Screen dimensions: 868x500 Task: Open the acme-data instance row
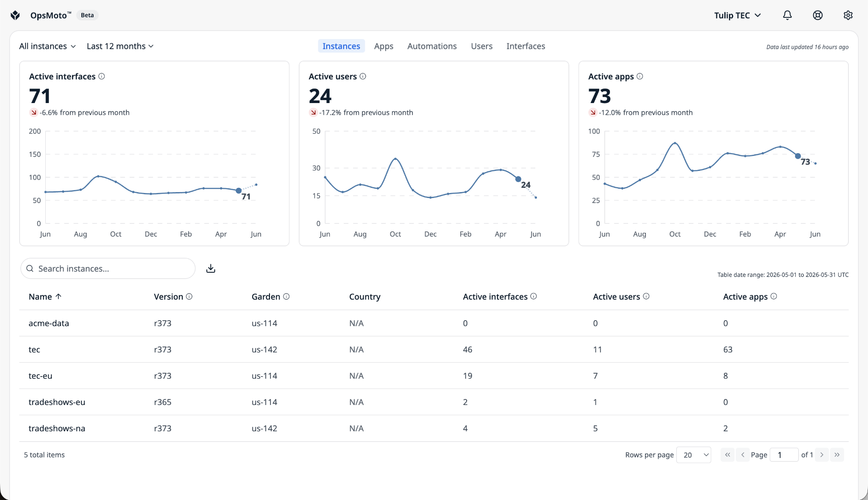[x=434, y=323]
